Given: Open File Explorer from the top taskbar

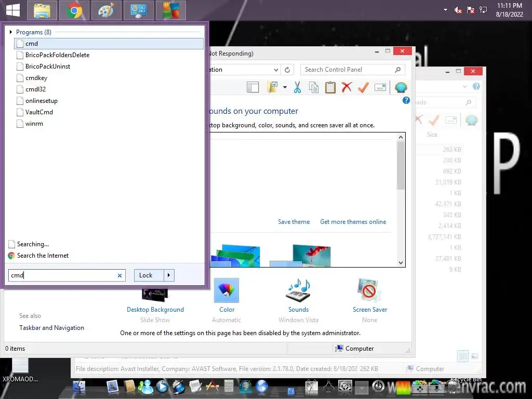Looking at the screenshot, I should (42, 10).
